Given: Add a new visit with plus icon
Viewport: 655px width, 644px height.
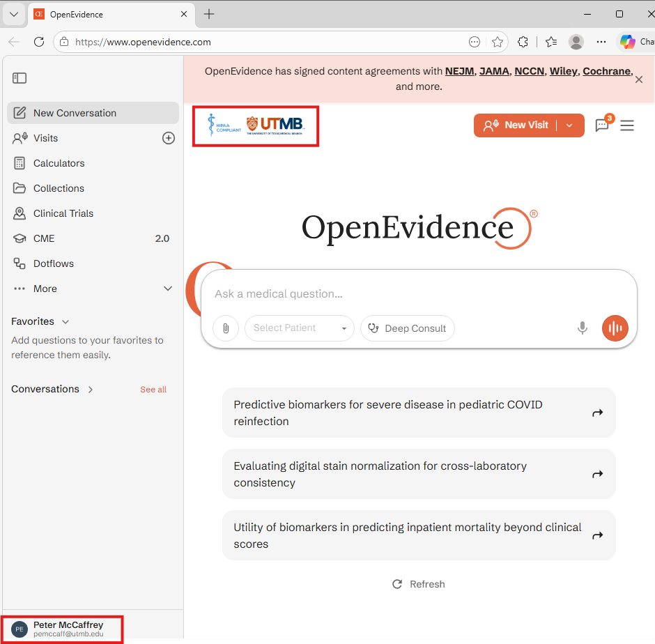Looking at the screenshot, I should 169,138.
